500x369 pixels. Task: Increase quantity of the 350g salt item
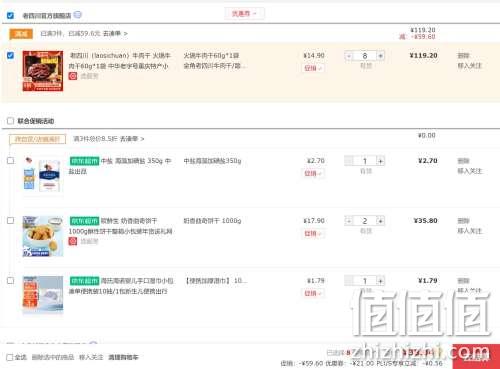coord(380,161)
